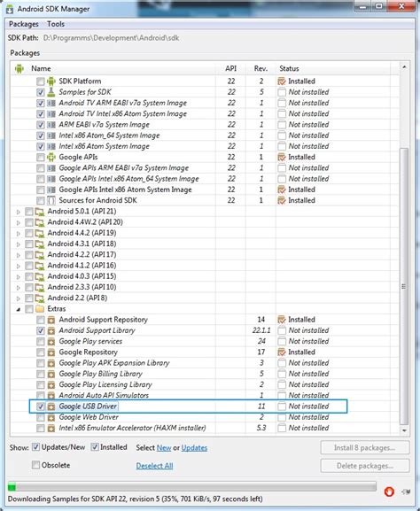Expand the Android 4.4W.2 (API 20) node
Viewport: 420px width, 511px height.
point(19,222)
